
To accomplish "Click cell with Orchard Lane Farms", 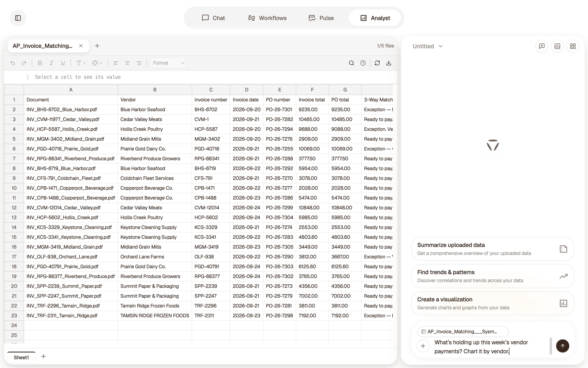I will (155, 257).
